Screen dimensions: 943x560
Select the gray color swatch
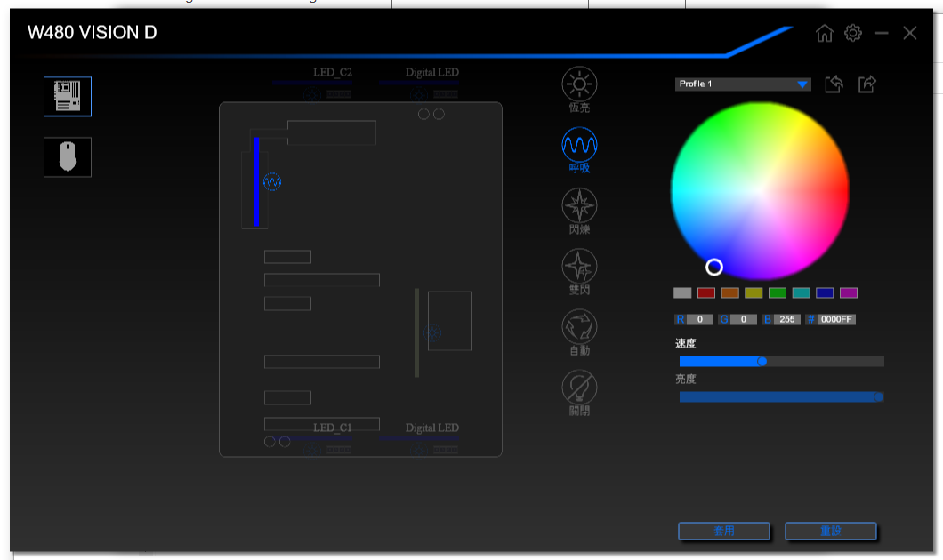[x=682, y=292]
